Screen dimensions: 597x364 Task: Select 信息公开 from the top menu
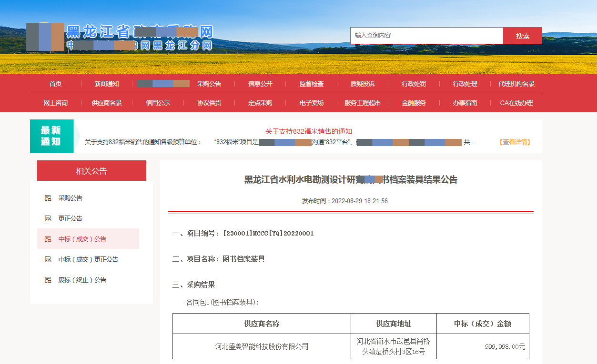click(x=260, y=84)
